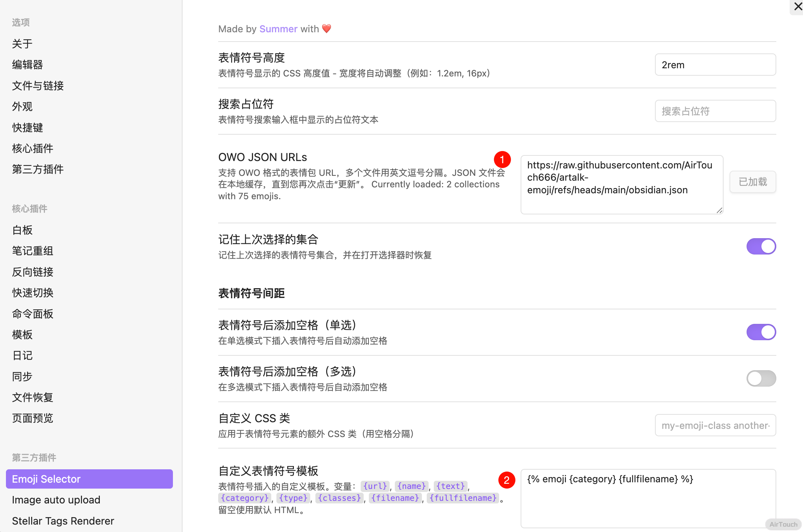The width and height of the screenshot is (803, 532).
Task: Open Stellar Tags Renderer settings
Action: 63,521
